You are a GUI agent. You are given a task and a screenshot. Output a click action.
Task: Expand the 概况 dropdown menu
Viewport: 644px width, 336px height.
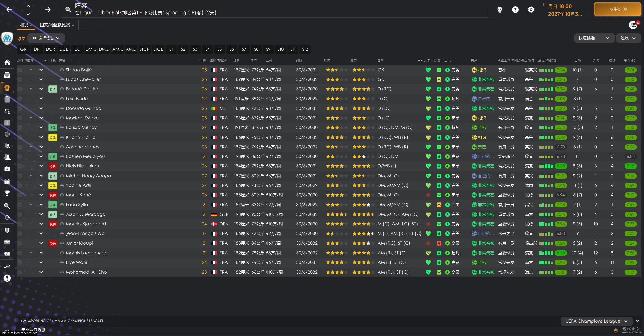[x=26, y=25]
